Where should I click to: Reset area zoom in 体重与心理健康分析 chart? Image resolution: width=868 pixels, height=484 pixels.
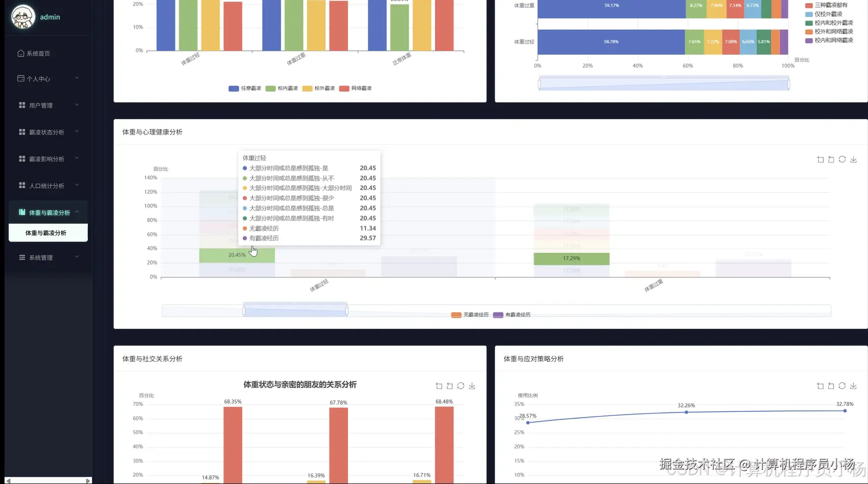(831, 159)
